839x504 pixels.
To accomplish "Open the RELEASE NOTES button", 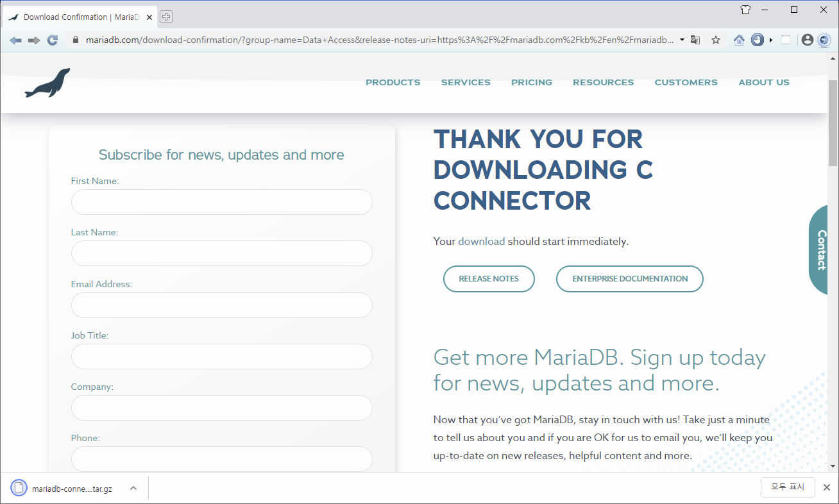I will click(489, 279).
